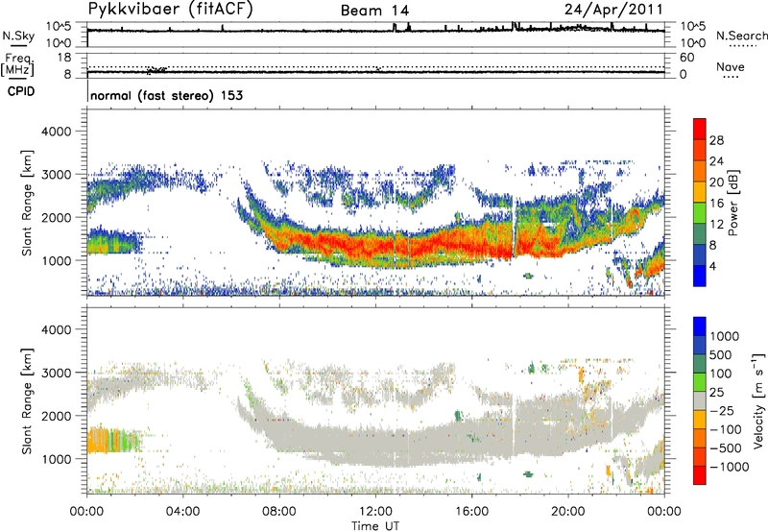This screenshot has height=532, width=768.
Task: Click the Slant Range label of power panel
Action: (x=27, y=203)
